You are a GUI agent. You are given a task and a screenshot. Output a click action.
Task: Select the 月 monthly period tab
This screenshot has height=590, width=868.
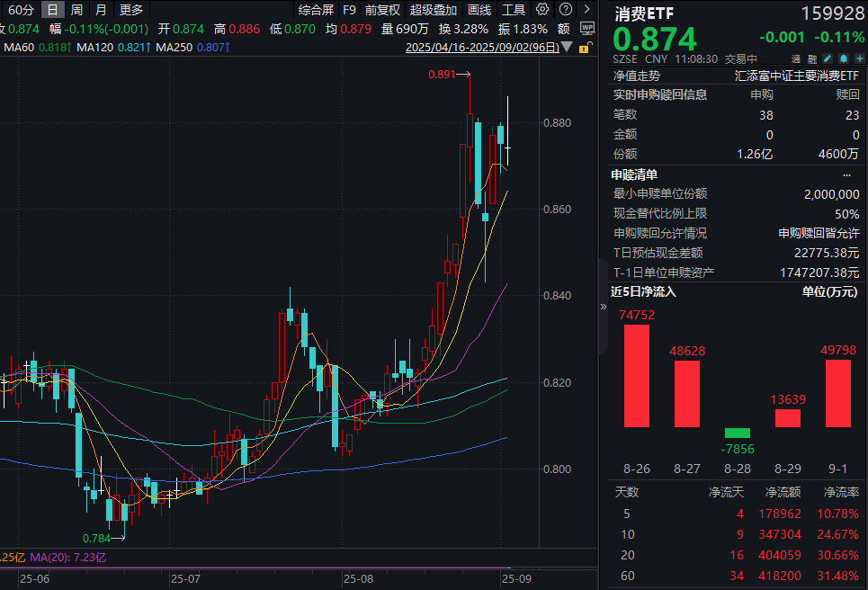click(101, 9)
